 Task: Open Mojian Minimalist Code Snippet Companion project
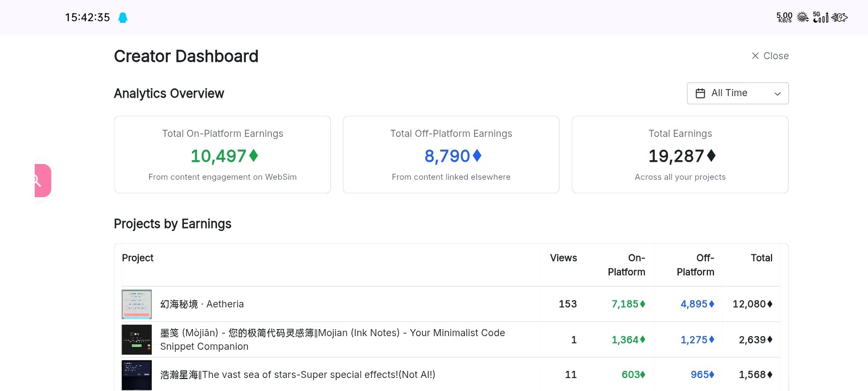point(333,339)
